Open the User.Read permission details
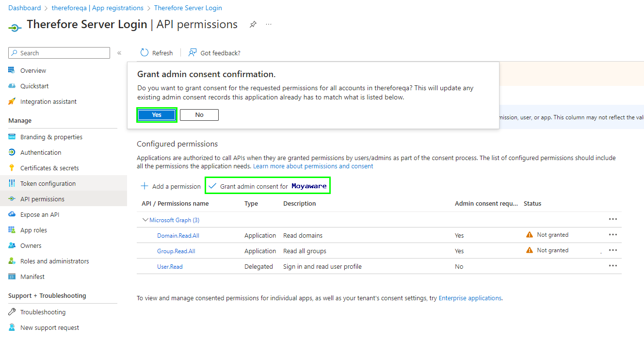 (169, 266)
